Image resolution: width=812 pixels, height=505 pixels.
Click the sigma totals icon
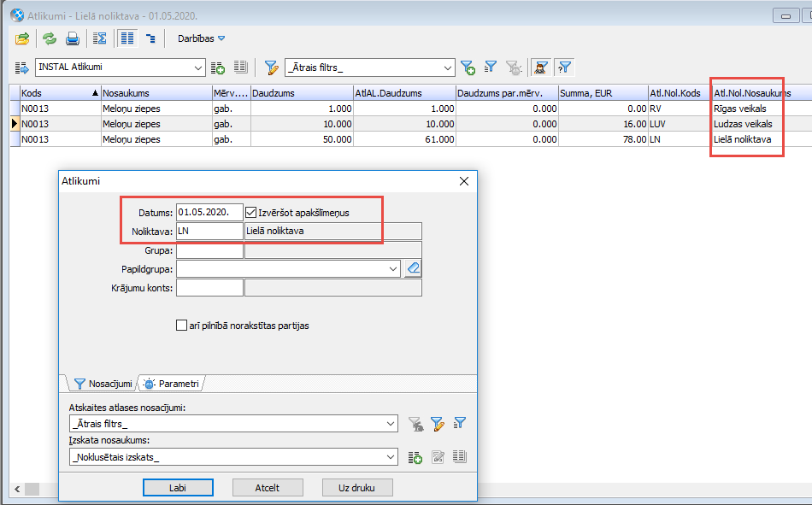[x=100, y=38]
